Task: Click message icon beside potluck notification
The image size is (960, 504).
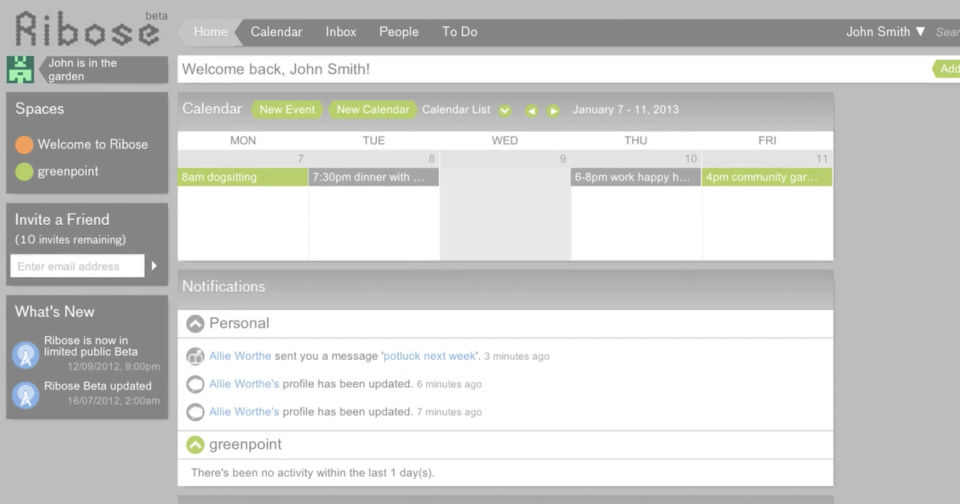Action: click(x=195, y=356)
